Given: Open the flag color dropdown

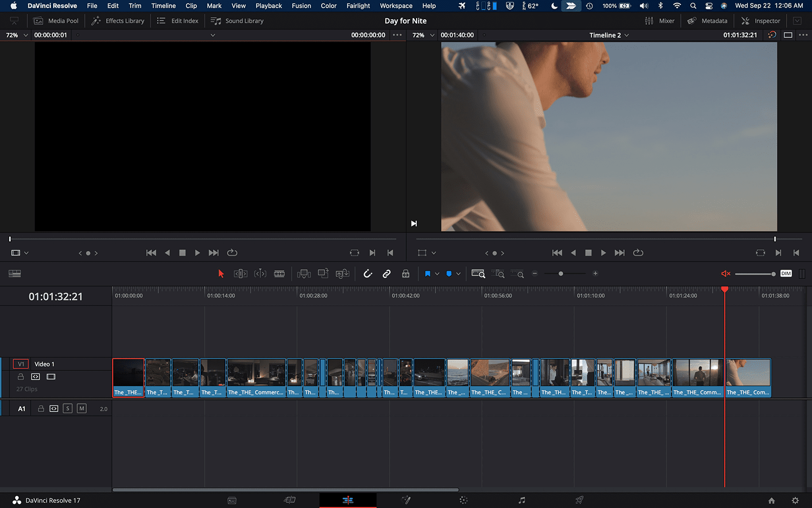Looking at the screenshot, I should (438, 273).
